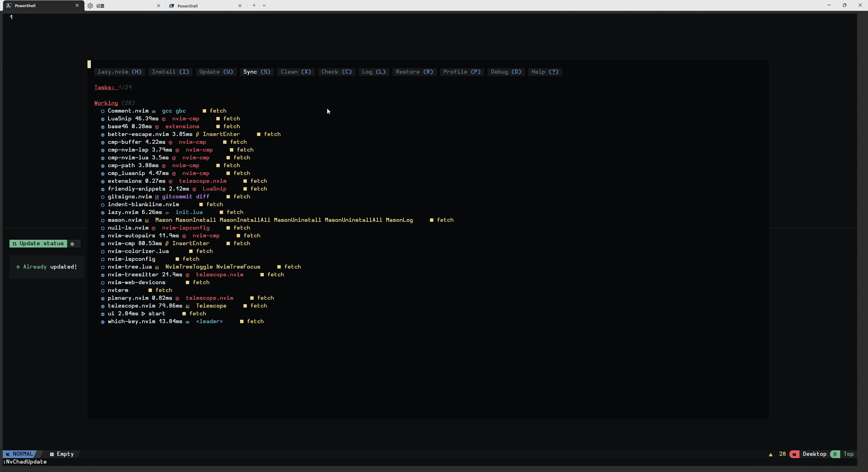The image size is (868, 472).
Task: Click the package icon after cmp-buffer
Action: point(171,142)
